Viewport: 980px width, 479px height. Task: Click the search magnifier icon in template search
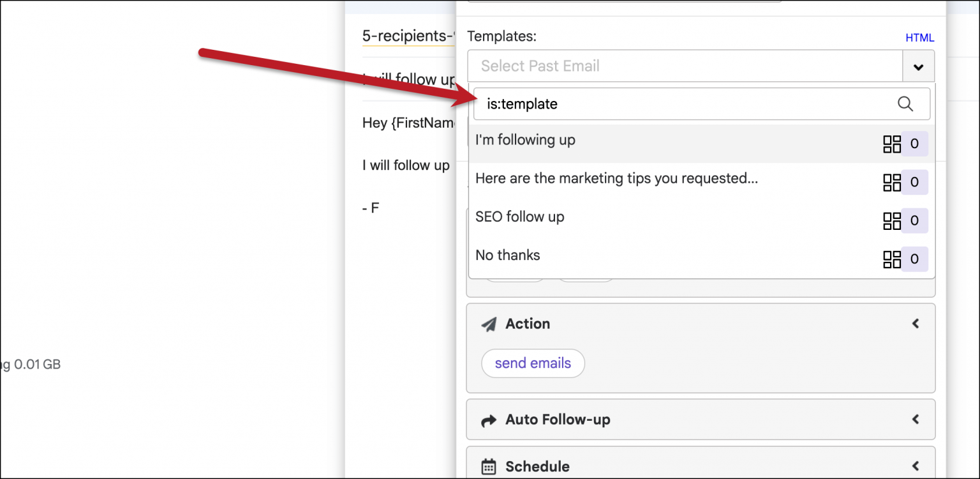click(x=905, y=103)
